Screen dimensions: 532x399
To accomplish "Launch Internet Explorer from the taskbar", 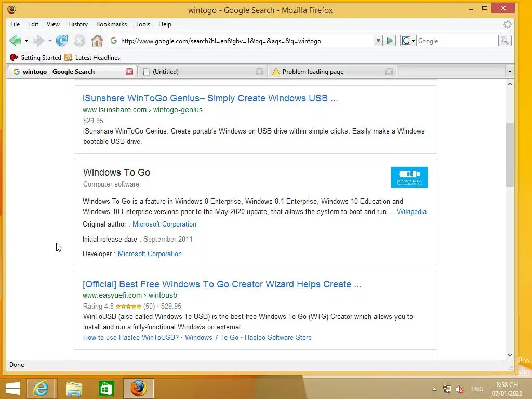I will coord(41,389).
